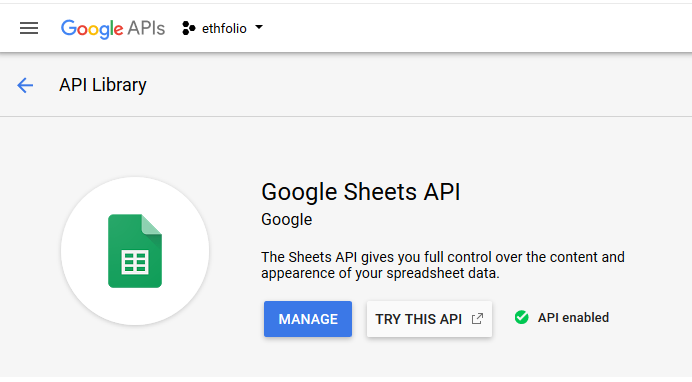Click the Google APIs logo
The image size is (692, 382).
pos(113,29)
